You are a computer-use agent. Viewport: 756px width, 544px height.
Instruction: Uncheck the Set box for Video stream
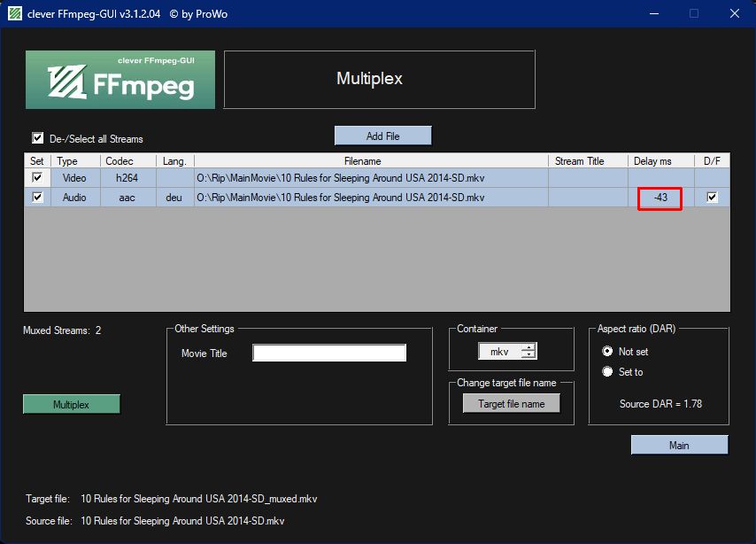point(37,177)
